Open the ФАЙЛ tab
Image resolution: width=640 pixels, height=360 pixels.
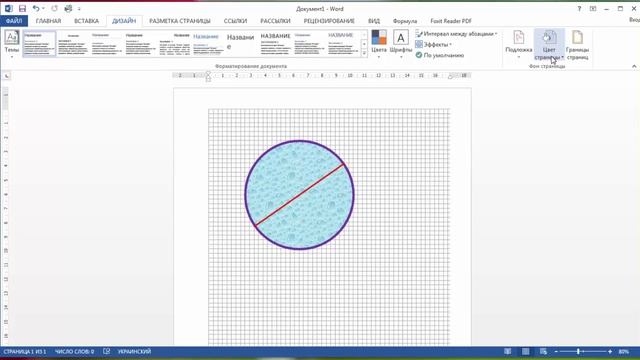coord(14,21)
